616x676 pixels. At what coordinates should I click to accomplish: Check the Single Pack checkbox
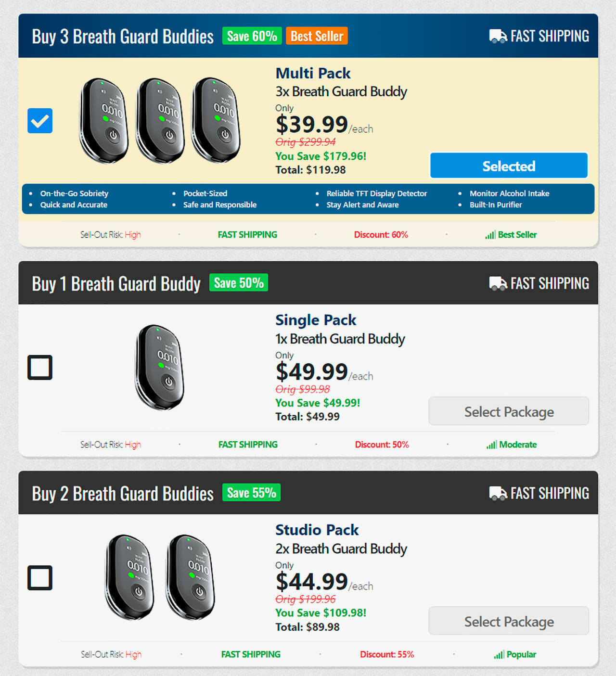(40, 368)
